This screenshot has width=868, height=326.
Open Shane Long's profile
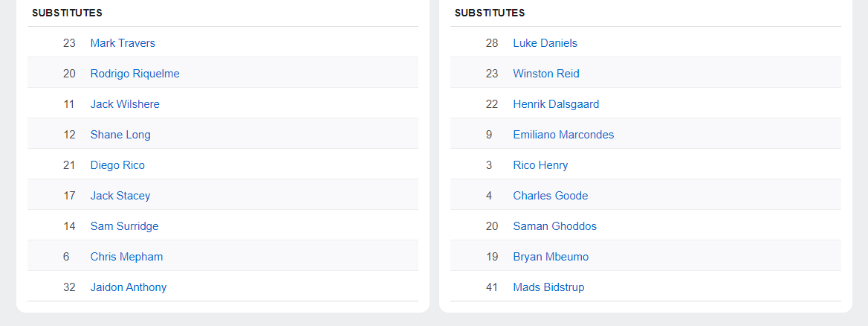(120, 135)
